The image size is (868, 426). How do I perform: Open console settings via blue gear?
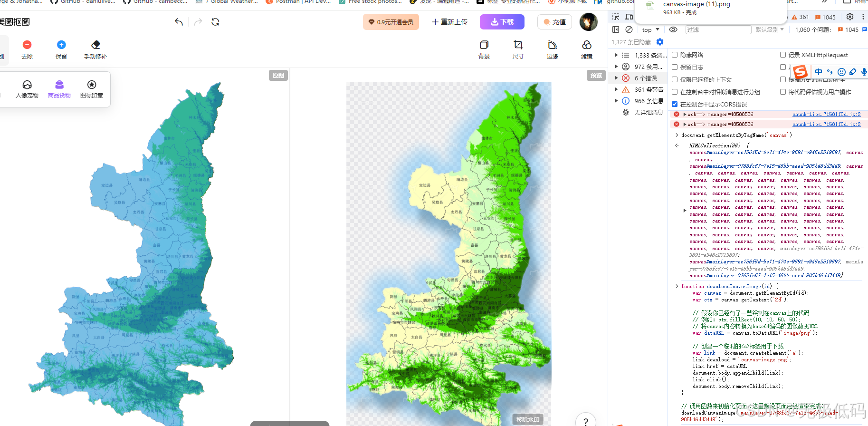pyautogui.click(x=660, y=42)
